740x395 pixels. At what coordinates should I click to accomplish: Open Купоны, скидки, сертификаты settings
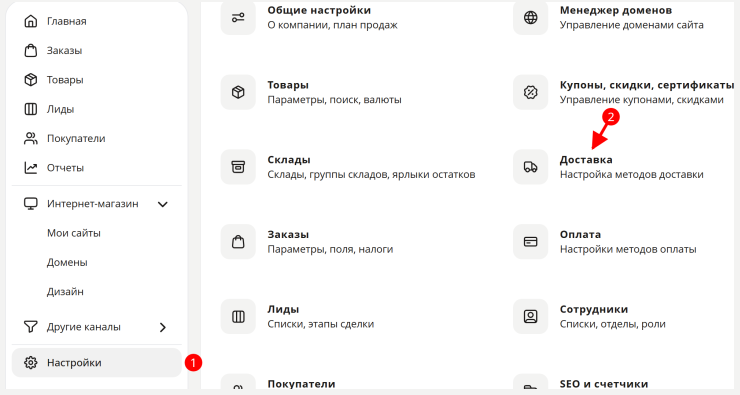[647, 85]
